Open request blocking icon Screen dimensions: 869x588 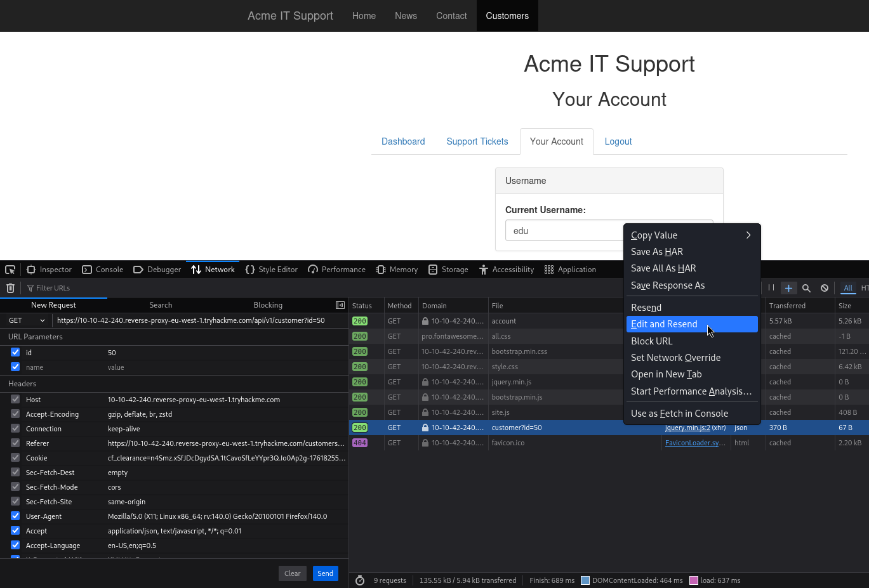tap(825, 288)
